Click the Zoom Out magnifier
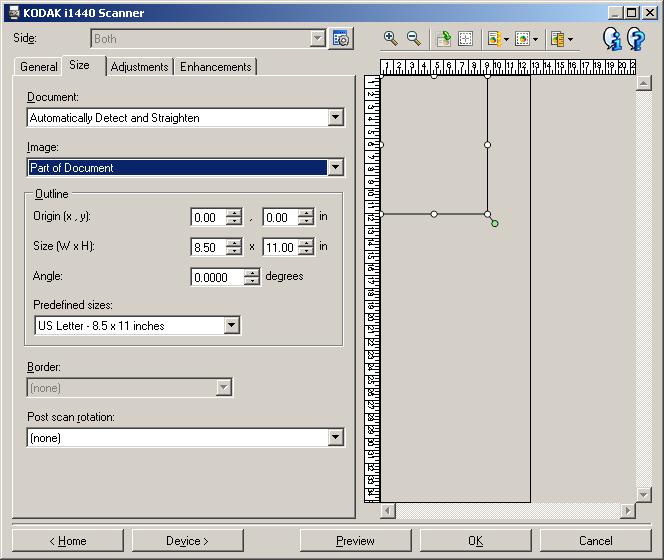The height and width of the screenshot is (560, 664). (414, 39)
